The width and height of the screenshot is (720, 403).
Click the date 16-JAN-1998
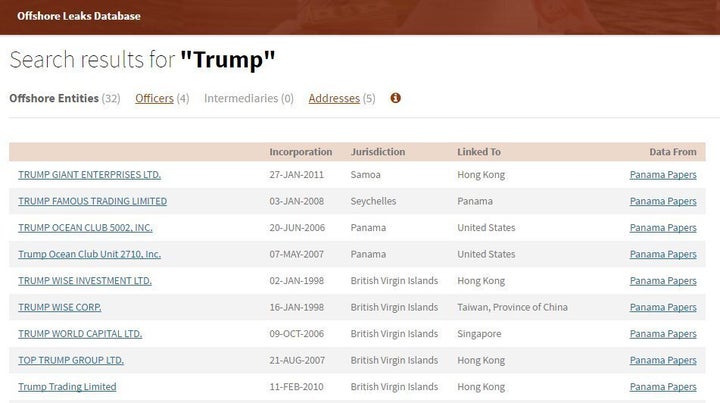coord(297,307)
